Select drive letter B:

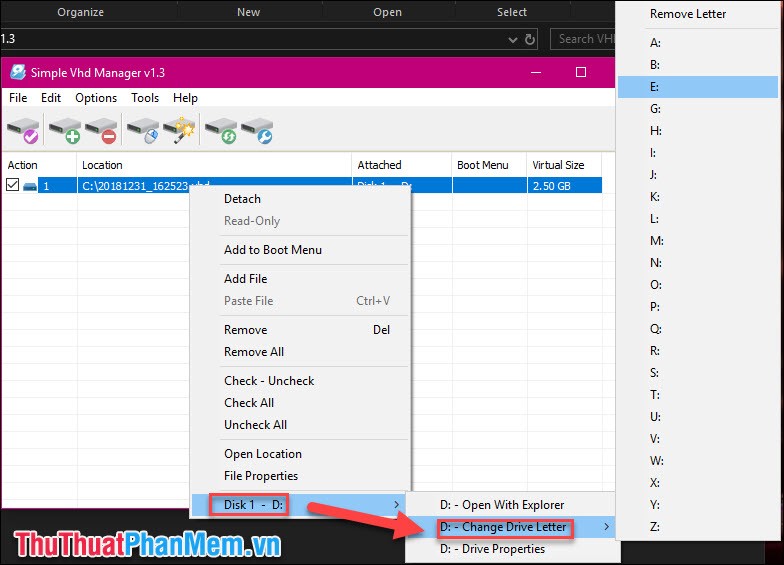tap(698, 65)
